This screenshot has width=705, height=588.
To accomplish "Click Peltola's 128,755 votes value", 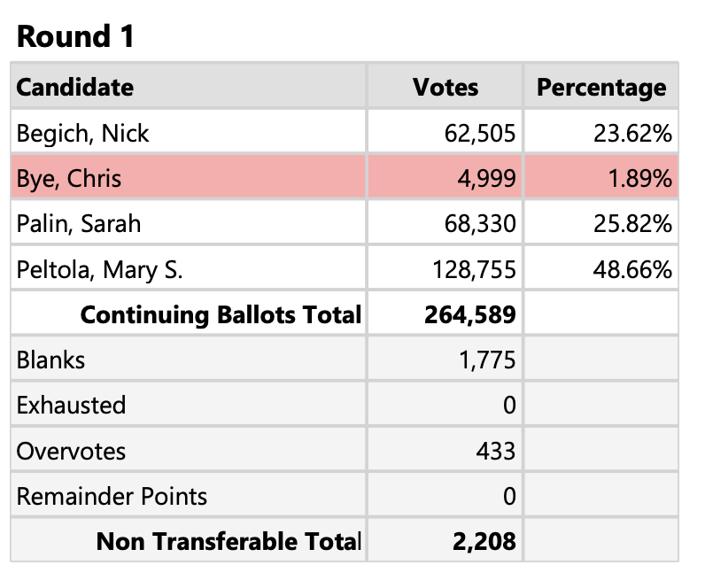I will (x=473, y=270).
